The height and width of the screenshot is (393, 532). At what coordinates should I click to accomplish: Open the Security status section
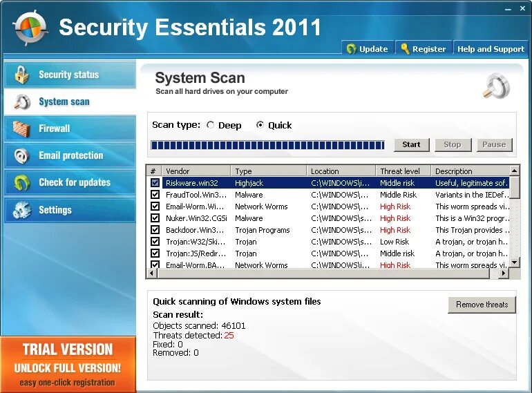70,75
